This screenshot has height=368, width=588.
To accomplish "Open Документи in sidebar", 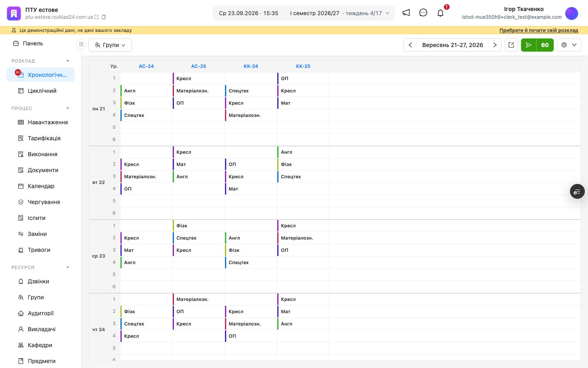I will tap(41, 170).
